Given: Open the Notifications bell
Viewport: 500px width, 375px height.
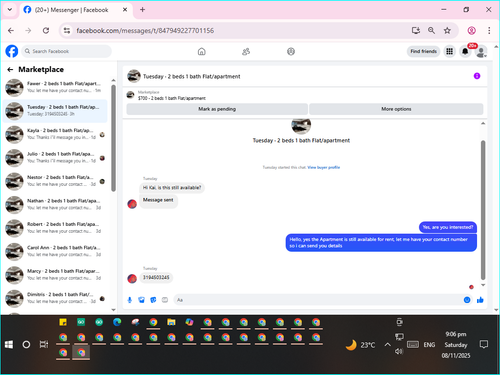Looking at the screenshot, I should (x=465, y=51).
